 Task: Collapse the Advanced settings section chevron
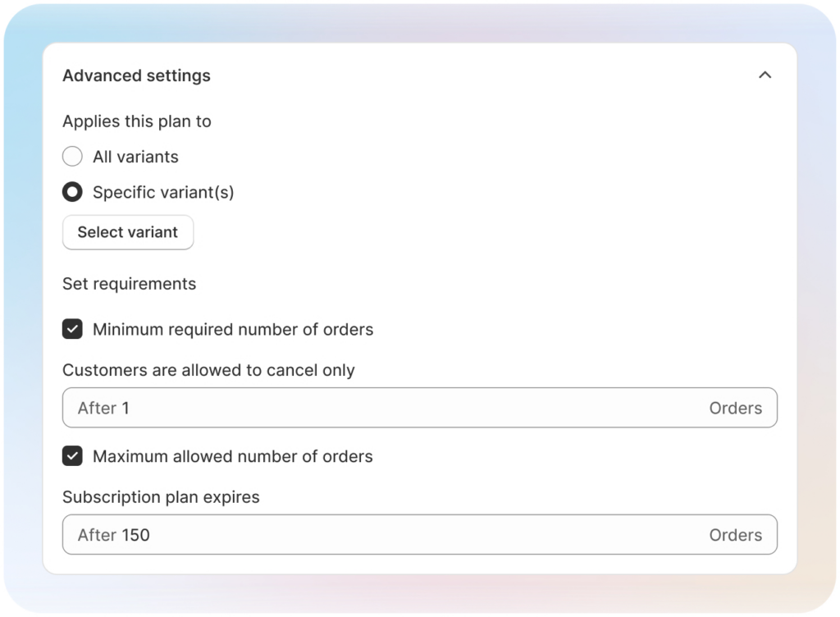(x=765, y=75)
